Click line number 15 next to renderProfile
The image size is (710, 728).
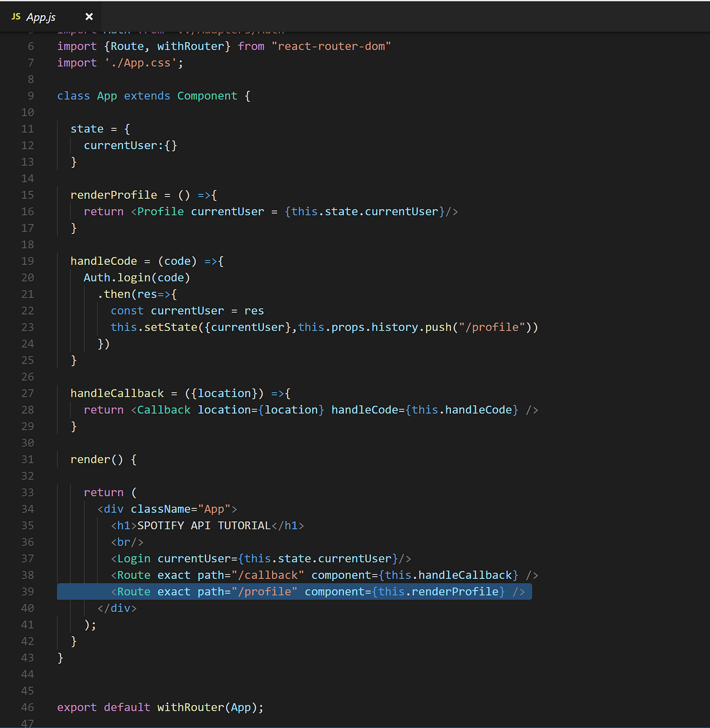(x=28, y=195)
